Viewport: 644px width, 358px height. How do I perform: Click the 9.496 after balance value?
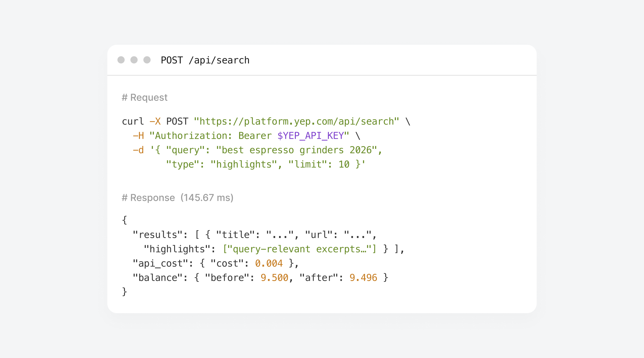point(363,278)
